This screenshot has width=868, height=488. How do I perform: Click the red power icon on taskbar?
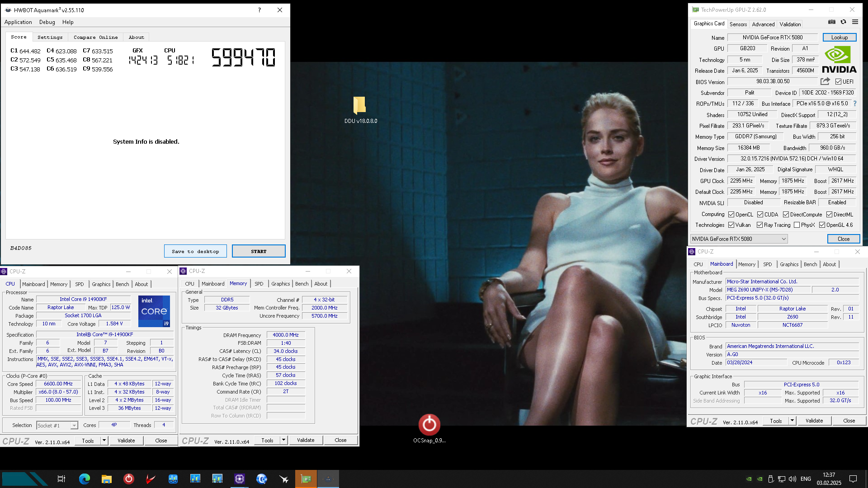coord(129,479)
